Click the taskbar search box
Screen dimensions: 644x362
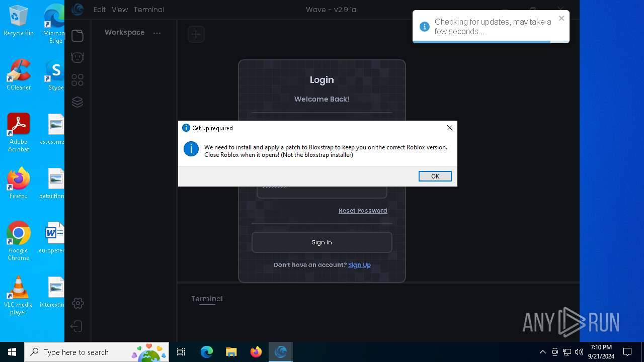[97, 352]
